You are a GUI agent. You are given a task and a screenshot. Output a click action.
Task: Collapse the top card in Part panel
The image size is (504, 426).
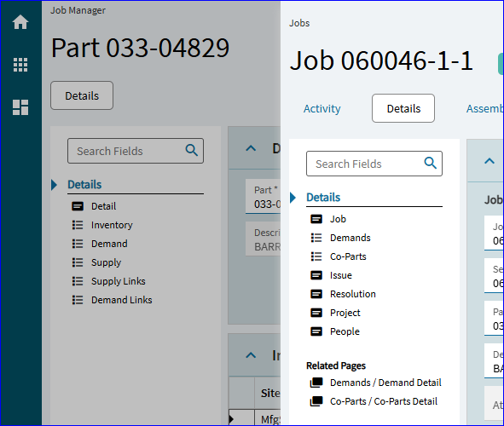coord(251,148)
